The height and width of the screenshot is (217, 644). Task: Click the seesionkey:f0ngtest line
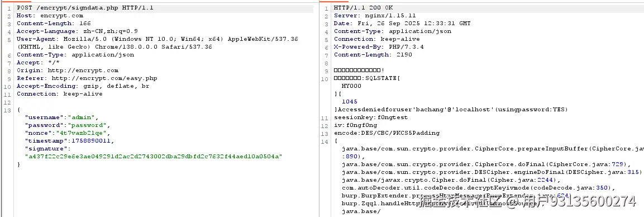click(x=371, y=117)
